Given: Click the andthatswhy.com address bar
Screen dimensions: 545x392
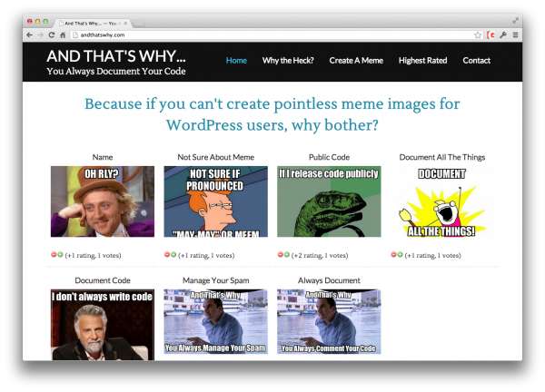Looking at the screenshot, I should click(271, 35).
